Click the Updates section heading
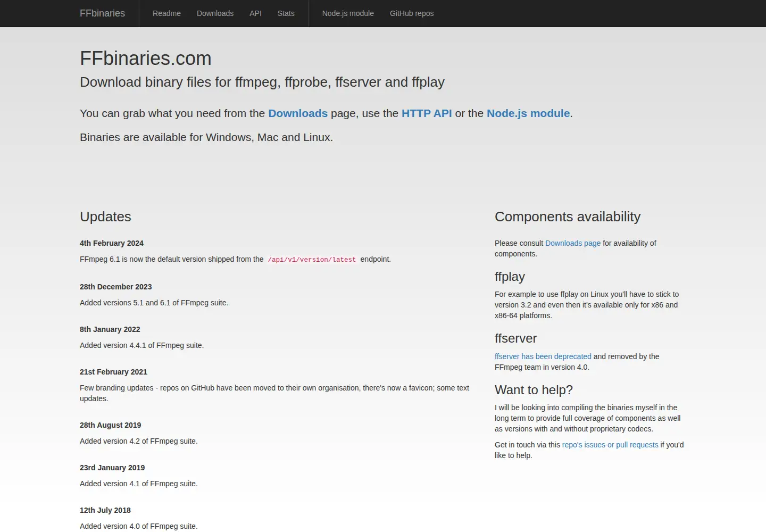 point(105,217)
